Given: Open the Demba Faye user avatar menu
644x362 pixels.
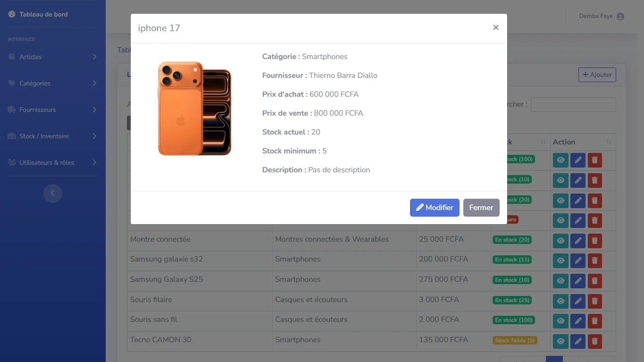Looking at the screenshot, I should coord(620,17).
